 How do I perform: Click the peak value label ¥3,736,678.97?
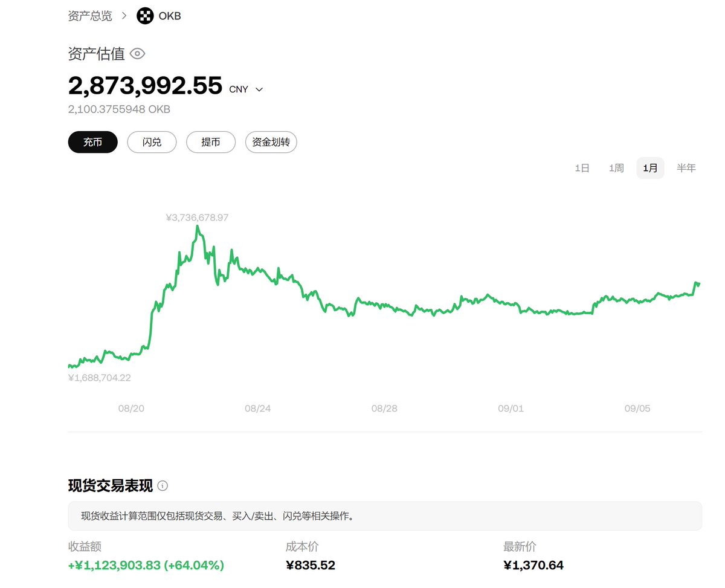coord(197,217)
